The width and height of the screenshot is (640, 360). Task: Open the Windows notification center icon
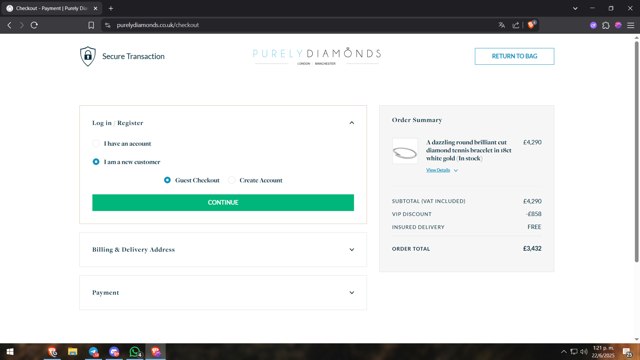click(x=627, y=352)
